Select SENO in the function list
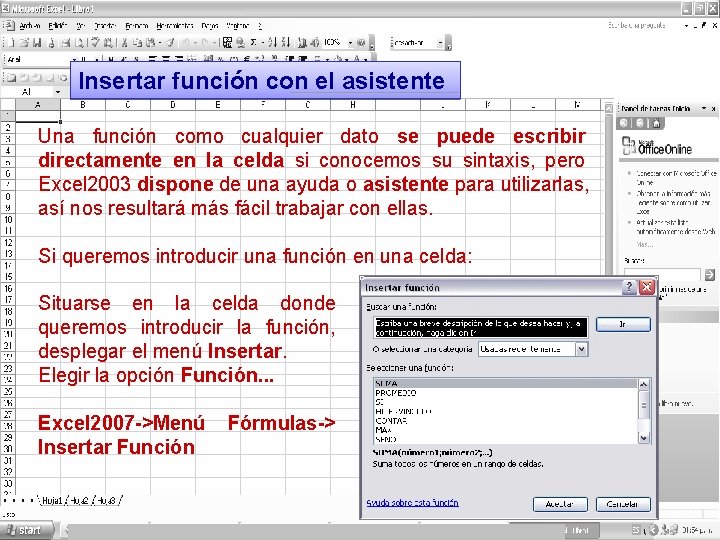This screenshot has height=540, width=720. 505,439
